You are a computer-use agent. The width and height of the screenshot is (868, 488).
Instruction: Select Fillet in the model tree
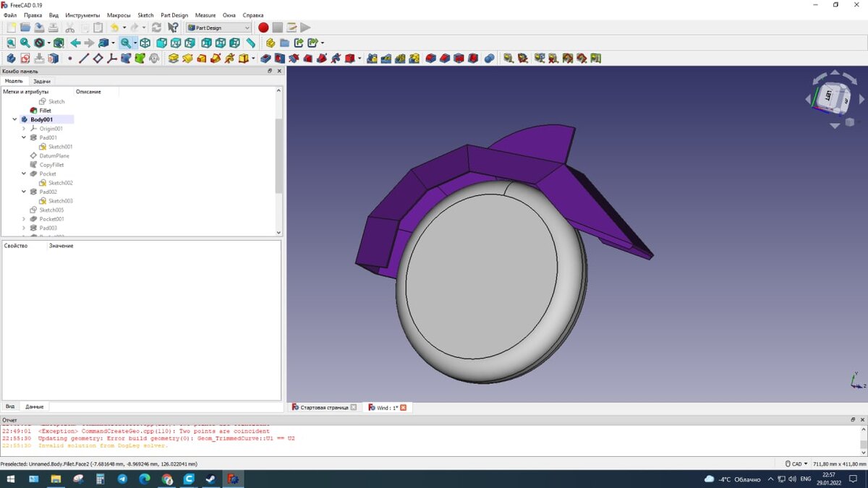click(x=45, y=111)
